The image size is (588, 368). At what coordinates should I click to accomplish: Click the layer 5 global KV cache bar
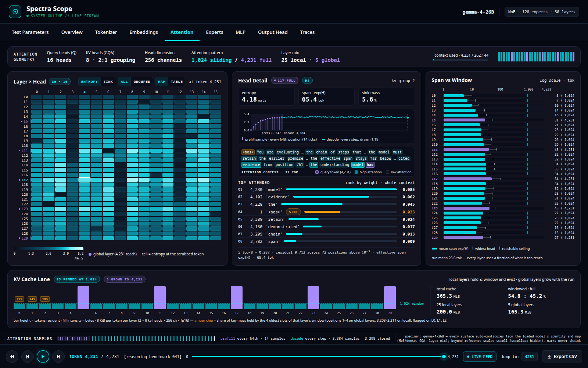(83, 298)
